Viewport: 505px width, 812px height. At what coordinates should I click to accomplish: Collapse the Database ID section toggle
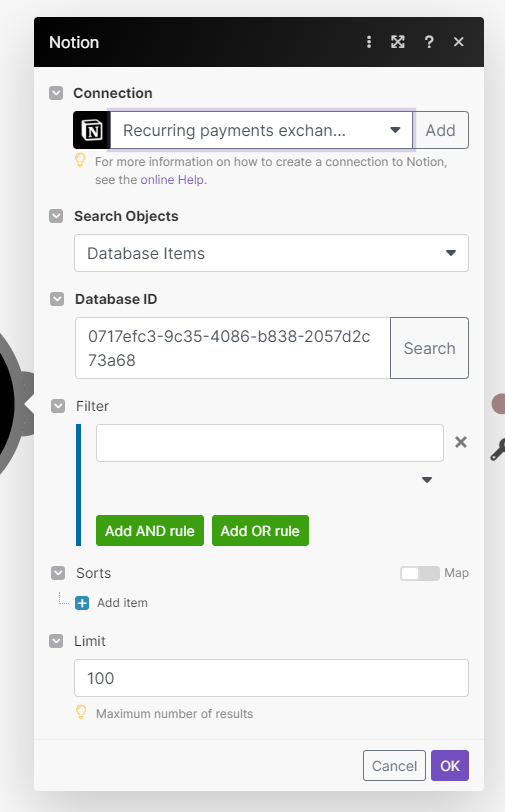tap(57, 299)
